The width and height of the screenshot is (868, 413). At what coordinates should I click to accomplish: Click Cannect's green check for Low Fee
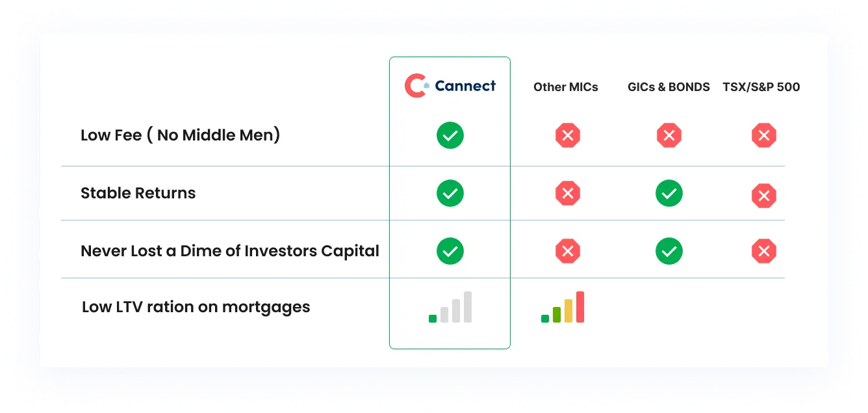tap(450, 136)
